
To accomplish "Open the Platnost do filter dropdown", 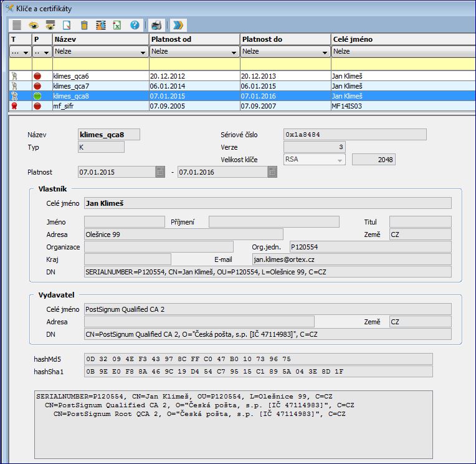I will [325, 52].
